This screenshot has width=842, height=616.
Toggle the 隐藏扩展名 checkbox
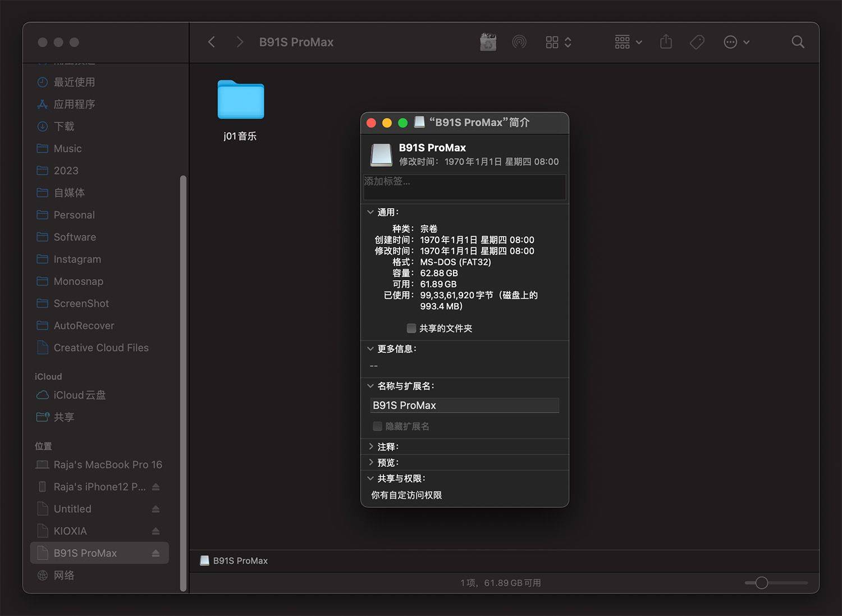pos(378,427)
